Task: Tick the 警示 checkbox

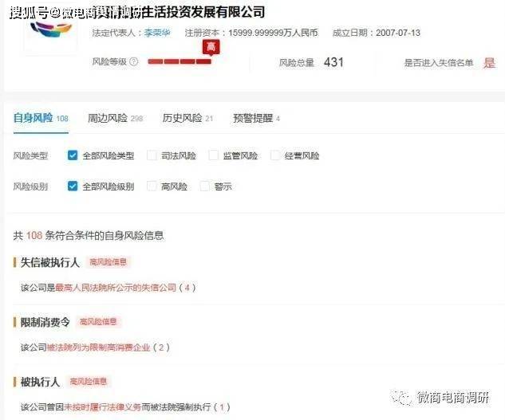Action: 205,186
